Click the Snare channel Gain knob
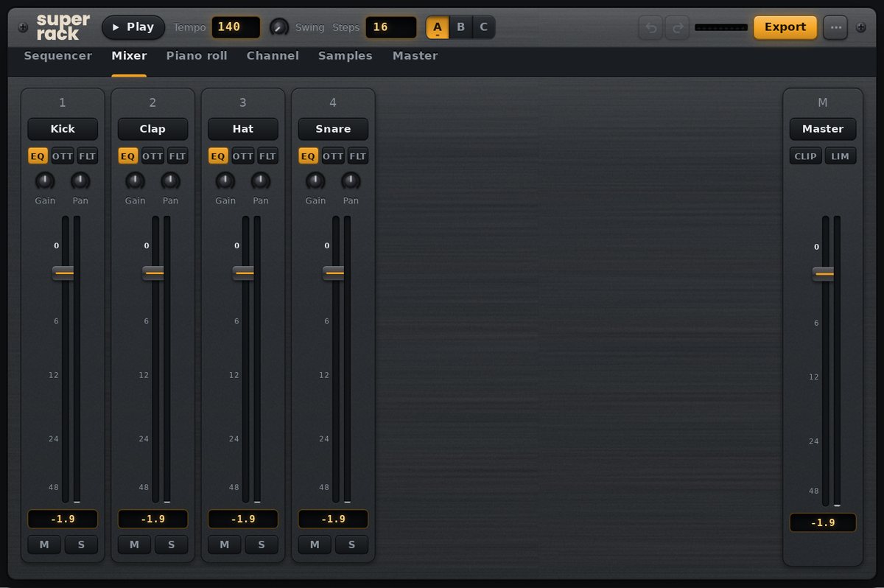Image resolution: width=884 pixels, height=588 pixels. coord(315,181)
